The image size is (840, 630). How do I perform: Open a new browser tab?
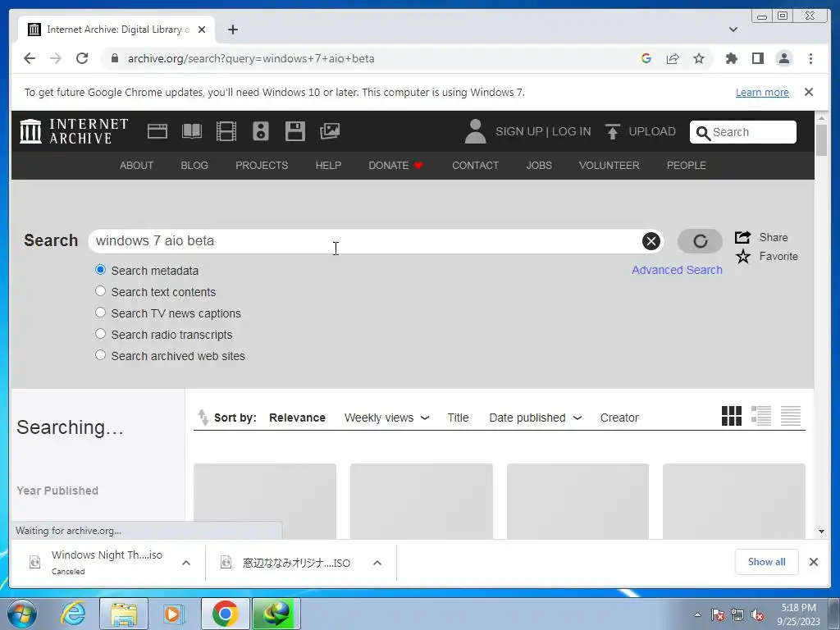(x=232, y=30)
